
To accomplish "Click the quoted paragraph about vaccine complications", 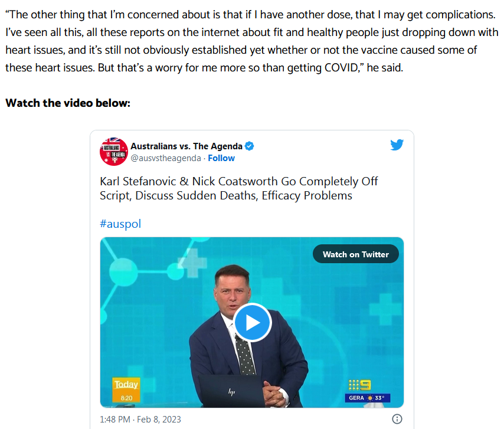I will (x=251, y=41).
